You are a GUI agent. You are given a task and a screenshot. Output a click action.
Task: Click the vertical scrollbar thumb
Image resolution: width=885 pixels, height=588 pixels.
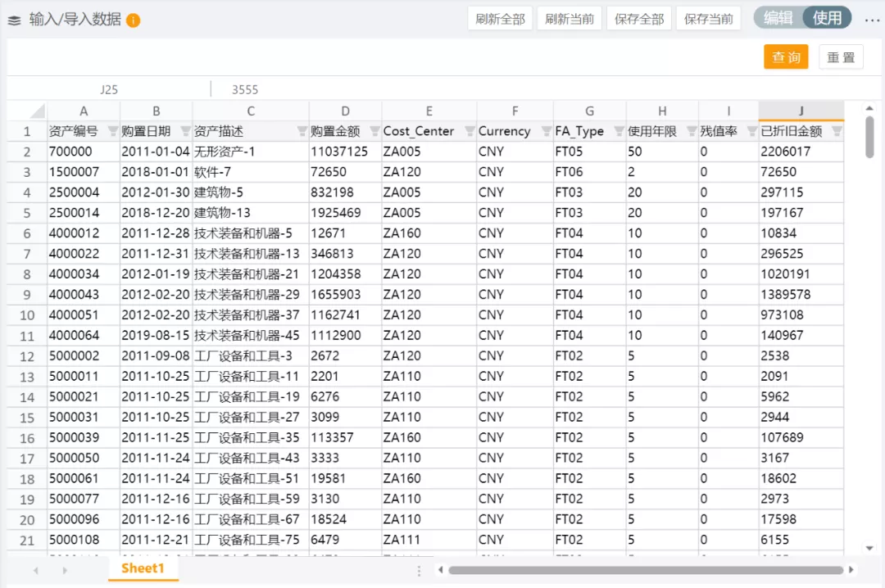(869, 137)
